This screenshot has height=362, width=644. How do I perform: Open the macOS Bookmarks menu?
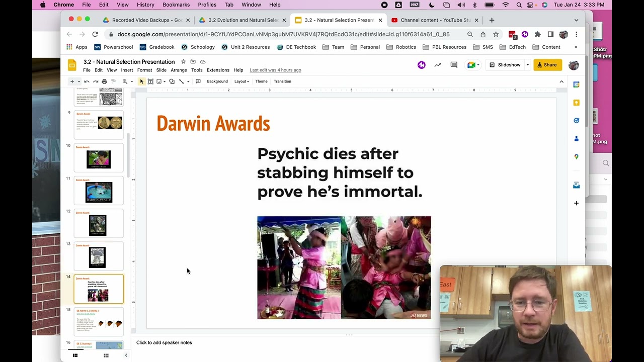click(x=176, y=5)
